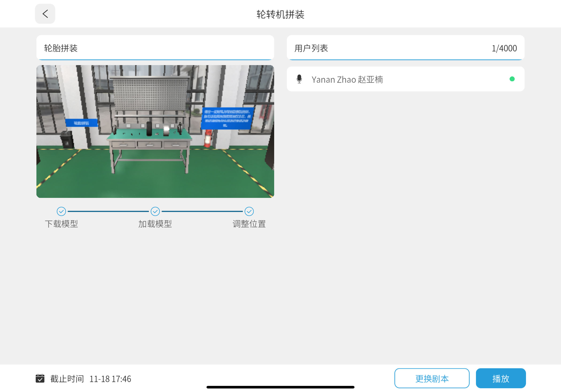Click the 截止时间 label
The image size is (561, 392).
click(x=67, y=379)
